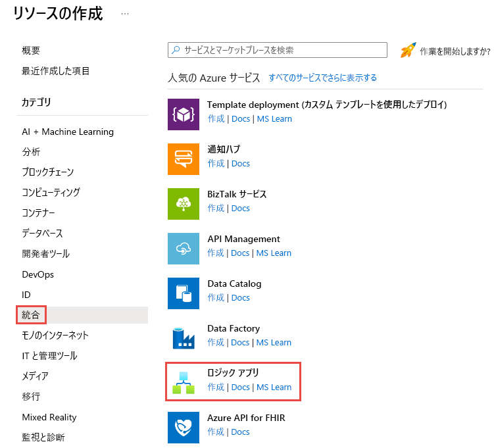Select 最近作成した項目 in the left menu
The width and height of the screenshot is (494, 448).
pyautogui.click(x=55, y=71)
